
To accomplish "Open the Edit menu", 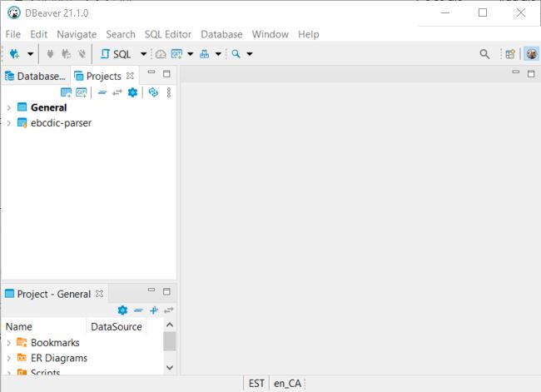I will tap(38, 34).
